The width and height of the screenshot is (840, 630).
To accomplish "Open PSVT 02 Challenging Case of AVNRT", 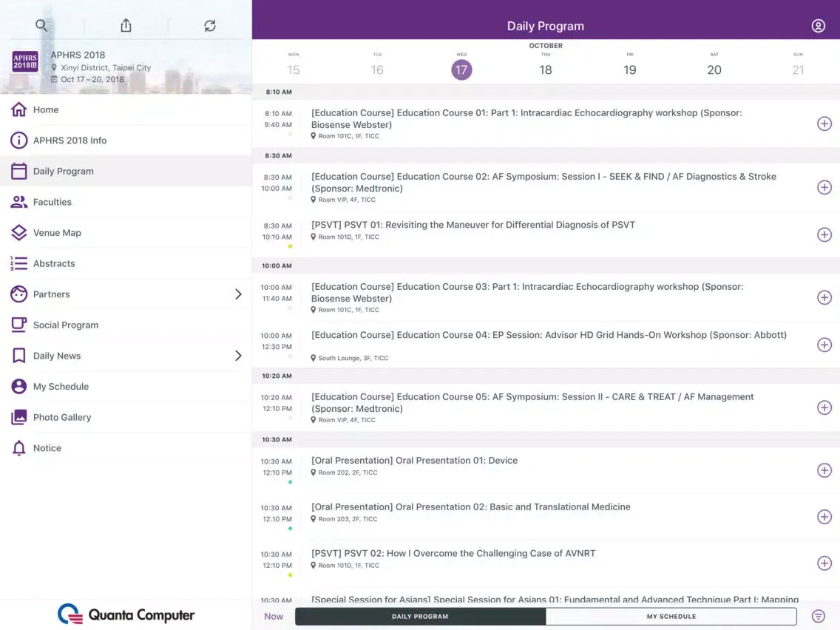I will [546, 563].
